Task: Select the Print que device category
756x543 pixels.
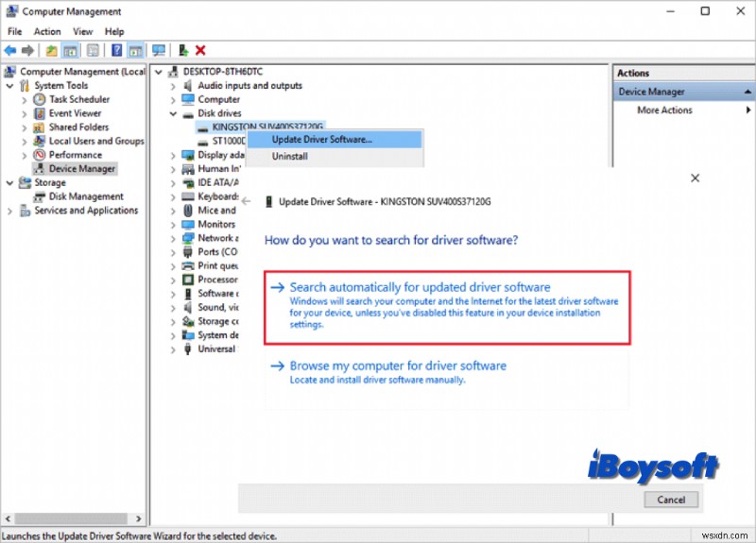Action: [218, 266]
